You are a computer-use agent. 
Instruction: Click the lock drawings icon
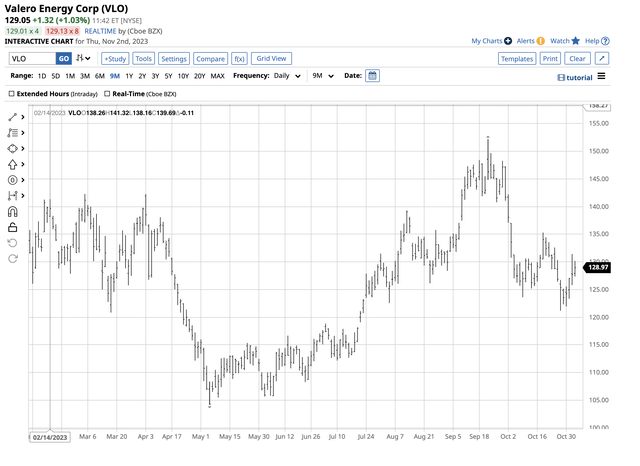click(13, 227)
